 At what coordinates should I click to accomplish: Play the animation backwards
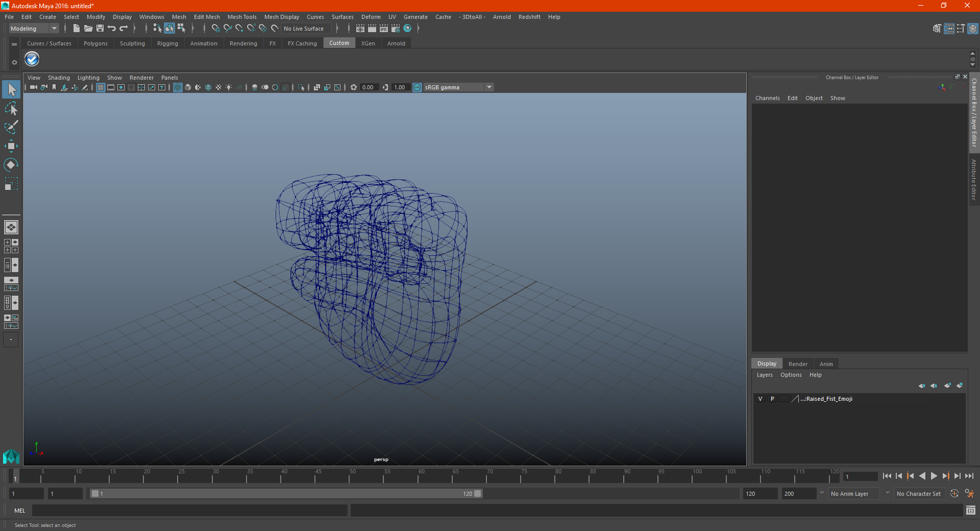[x=922, y=476]
